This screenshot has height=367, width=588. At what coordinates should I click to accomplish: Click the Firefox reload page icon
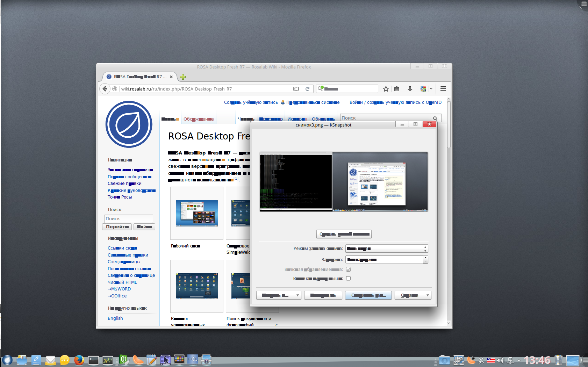307,89
